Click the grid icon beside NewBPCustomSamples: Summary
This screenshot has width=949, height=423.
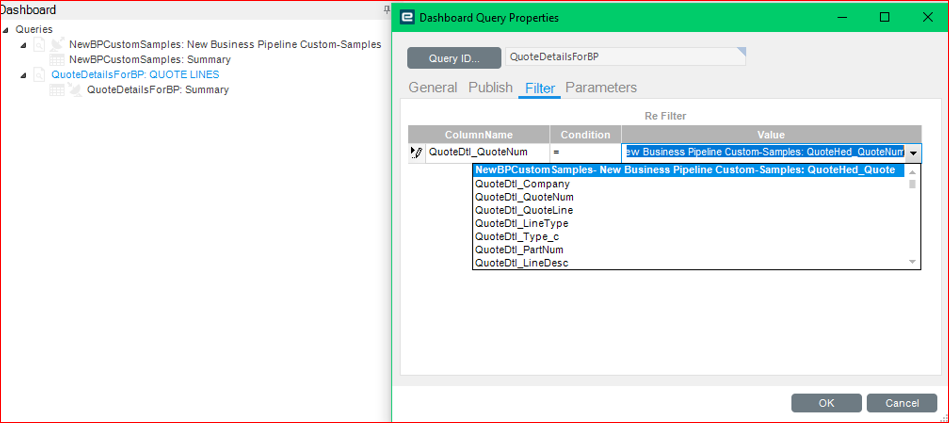57,59
